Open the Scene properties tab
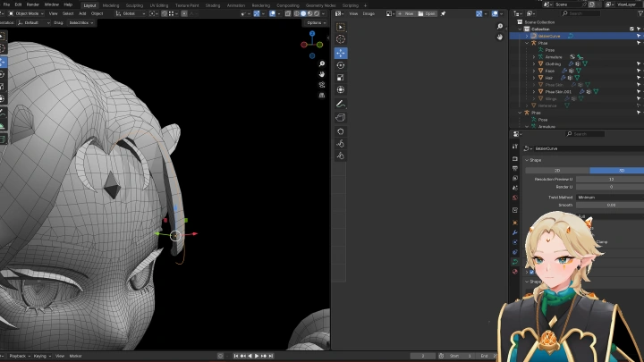Screen dimensions: 644x362 (x=515, y=188)
